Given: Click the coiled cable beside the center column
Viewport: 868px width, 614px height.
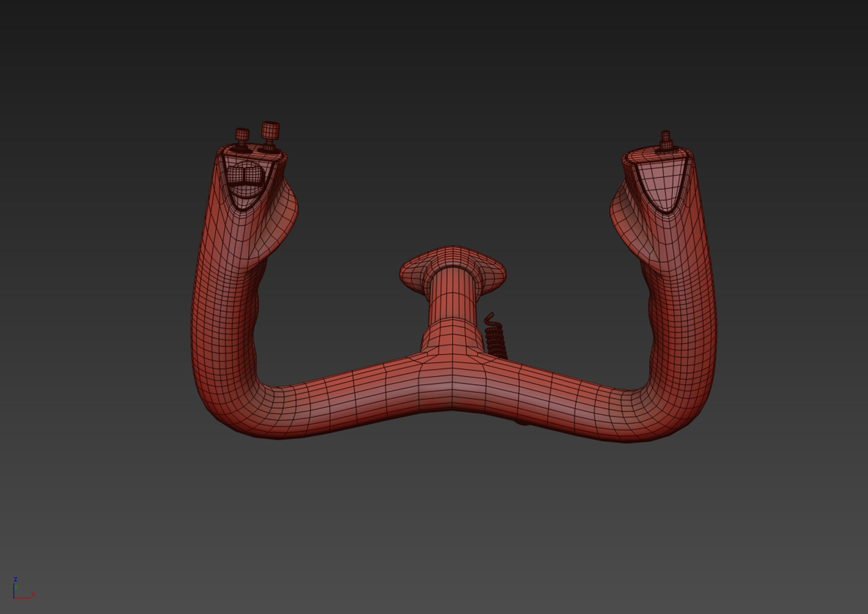Looking at the screenshot, I should click(x=496, y=341).
